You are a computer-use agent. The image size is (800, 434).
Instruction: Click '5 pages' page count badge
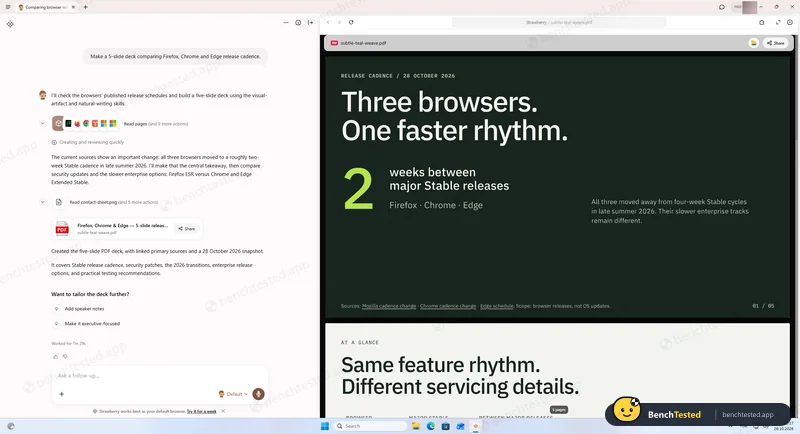[559, 410]
